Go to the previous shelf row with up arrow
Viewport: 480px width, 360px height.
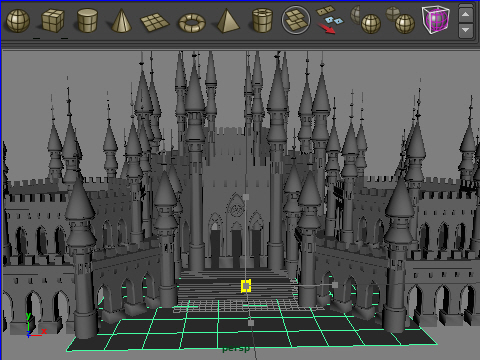tap(465, 14)
